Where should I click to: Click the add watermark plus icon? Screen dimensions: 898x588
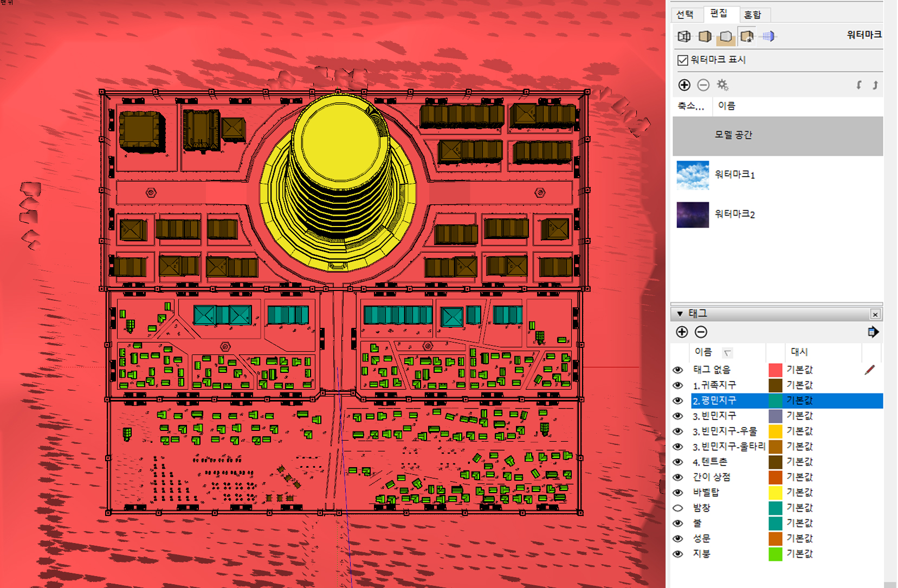[684, 85]
